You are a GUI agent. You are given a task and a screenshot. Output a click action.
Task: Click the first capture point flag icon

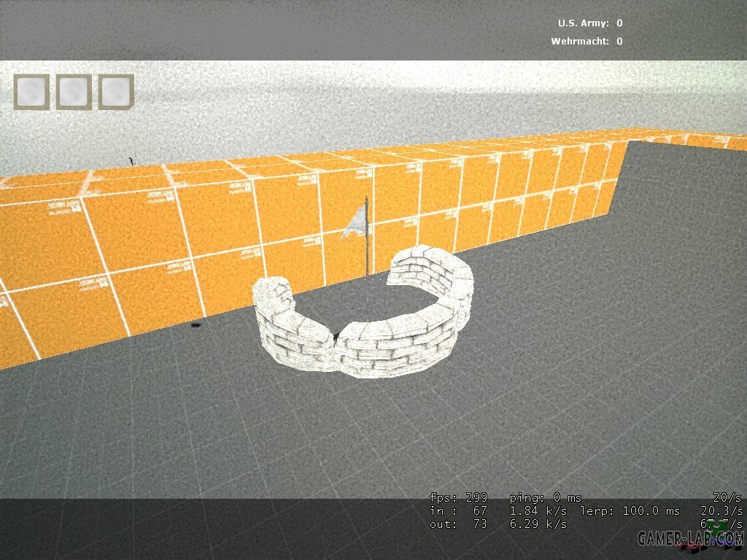pos(31,92)
